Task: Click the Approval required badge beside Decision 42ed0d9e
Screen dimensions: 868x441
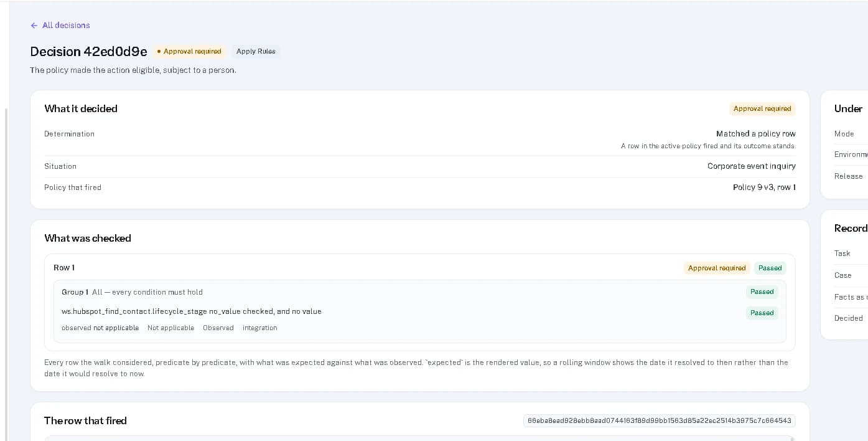Action: coord(189,51)
